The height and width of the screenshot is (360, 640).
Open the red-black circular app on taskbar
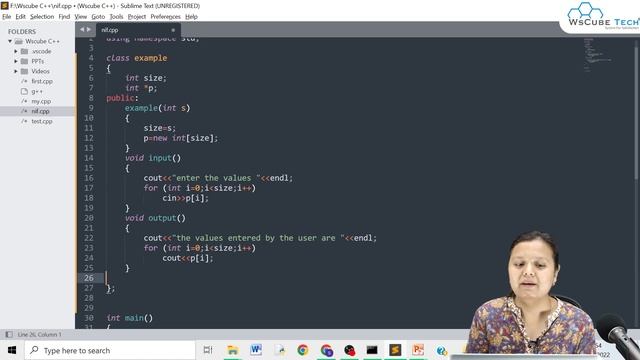(350, 350)
